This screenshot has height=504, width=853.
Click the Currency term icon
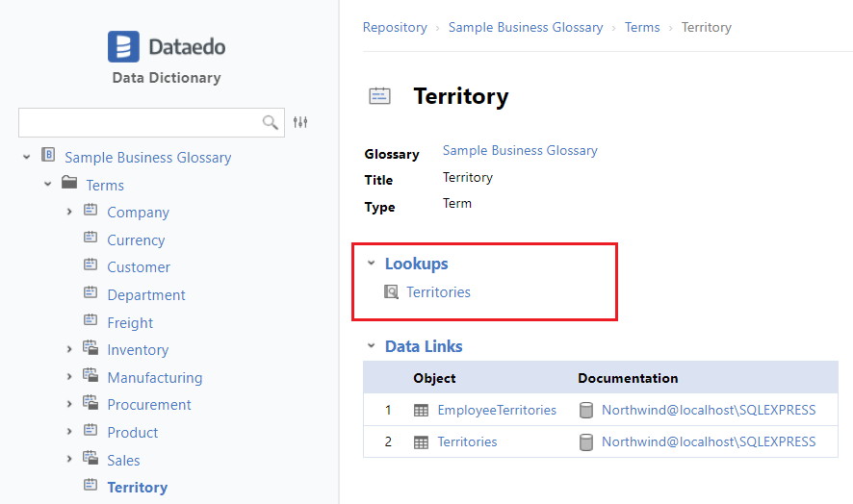(90, 239)
